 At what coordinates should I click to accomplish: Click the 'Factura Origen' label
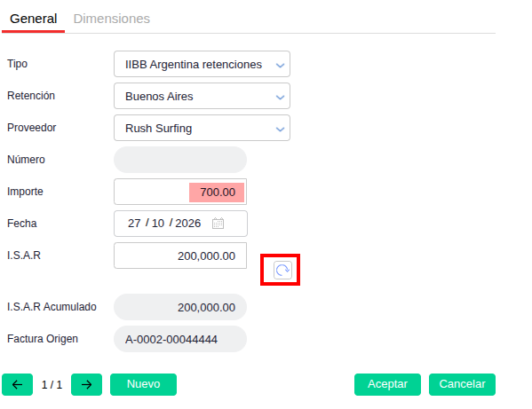[43, 339]
